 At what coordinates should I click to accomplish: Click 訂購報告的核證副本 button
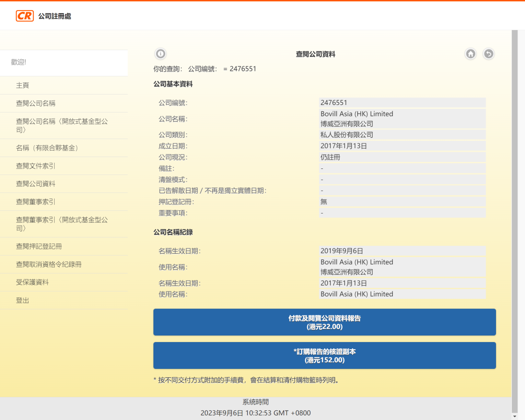point(324,355)
